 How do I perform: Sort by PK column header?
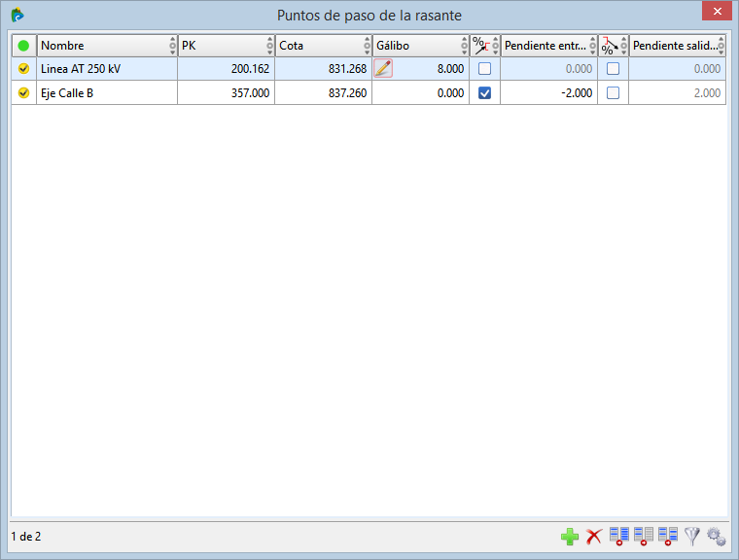coord(227,46)
